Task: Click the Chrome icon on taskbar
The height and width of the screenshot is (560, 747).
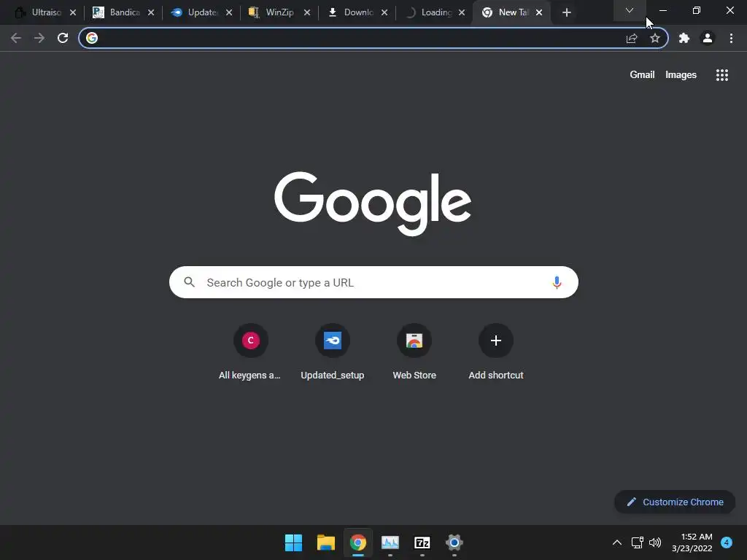Action: [x=357, y=542]
